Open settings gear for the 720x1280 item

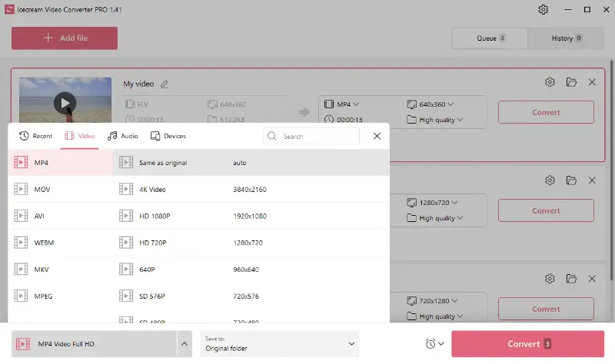point(550,279)
